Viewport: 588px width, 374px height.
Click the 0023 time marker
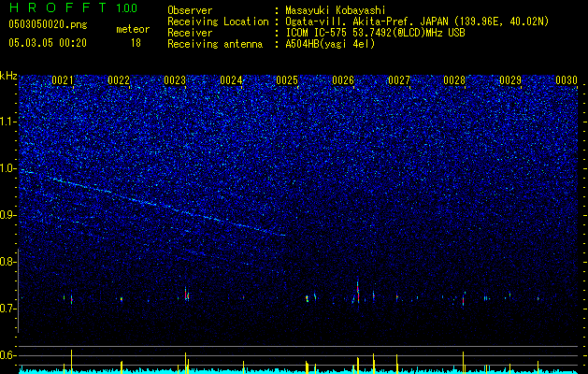(175, 80)
